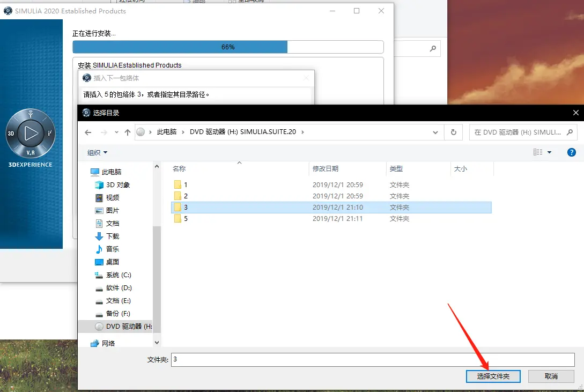Click the 选择文件夹 button
The width and height of the screenshot is (584, 392).
tap(493, 376)
